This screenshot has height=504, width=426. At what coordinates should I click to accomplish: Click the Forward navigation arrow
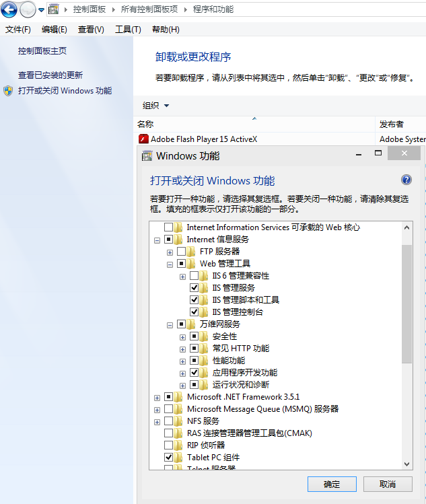point(28,9)
